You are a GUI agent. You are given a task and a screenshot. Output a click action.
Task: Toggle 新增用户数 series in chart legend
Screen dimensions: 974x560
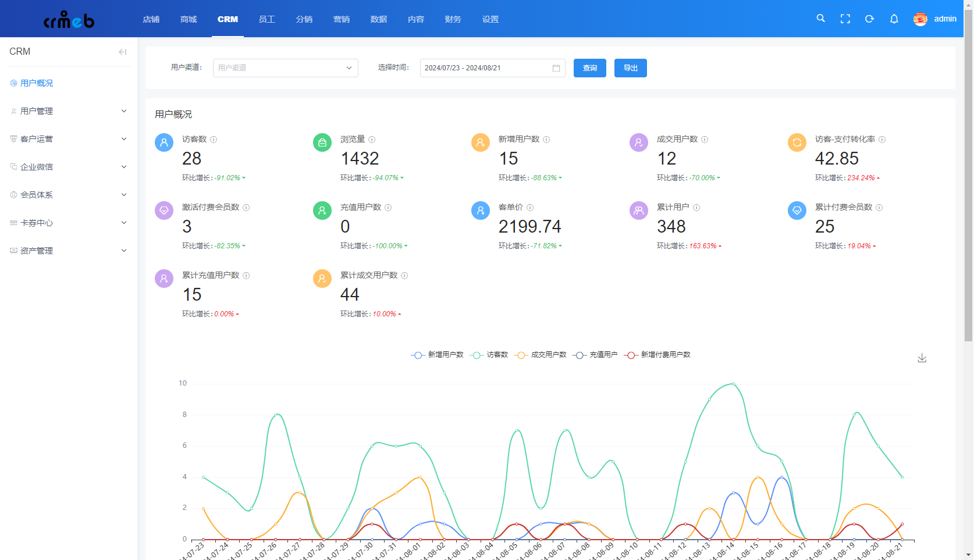(437, 355)
